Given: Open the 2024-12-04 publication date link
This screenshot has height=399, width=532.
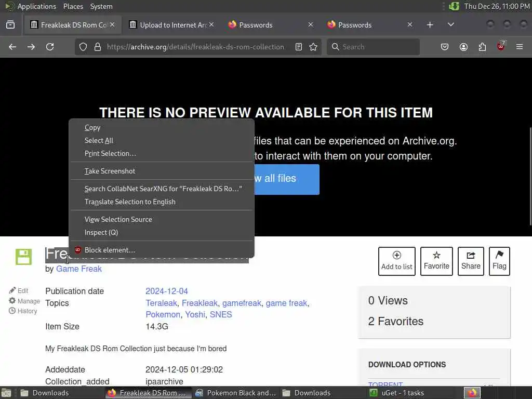Looking at the screenshot, I should 167,291.
